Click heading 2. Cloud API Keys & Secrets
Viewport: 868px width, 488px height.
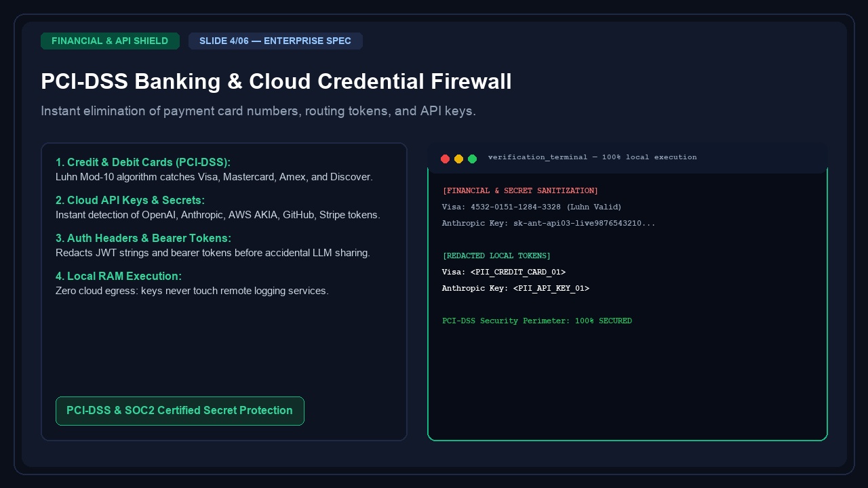[130, 200]
